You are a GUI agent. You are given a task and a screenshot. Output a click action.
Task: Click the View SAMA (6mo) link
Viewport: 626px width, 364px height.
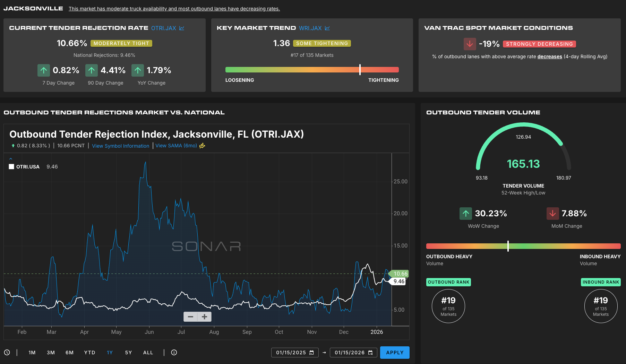176,146
